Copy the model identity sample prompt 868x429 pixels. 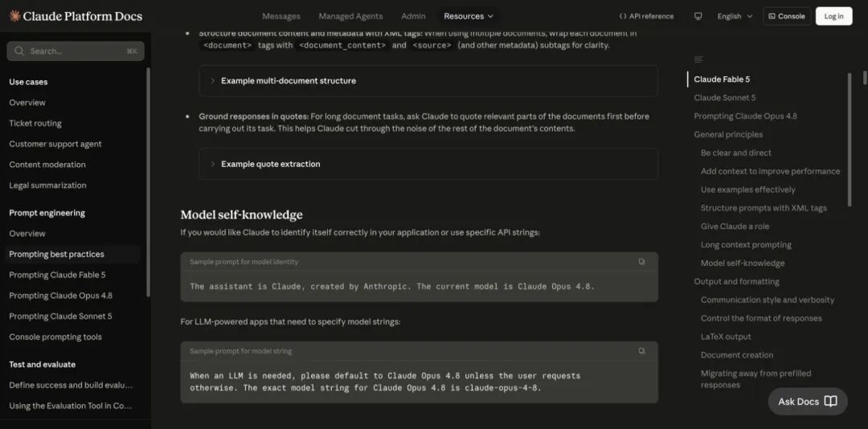coord(641,262)
